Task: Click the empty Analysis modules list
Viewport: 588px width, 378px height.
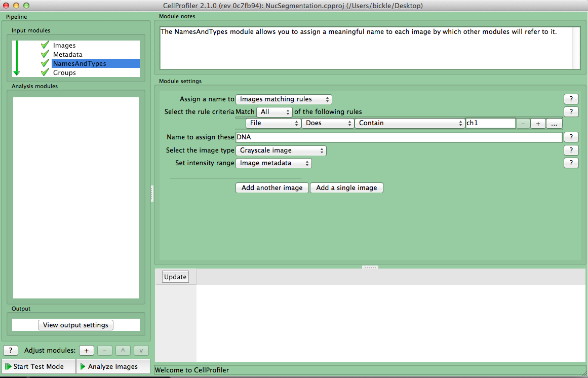Action: coord(76,198)
